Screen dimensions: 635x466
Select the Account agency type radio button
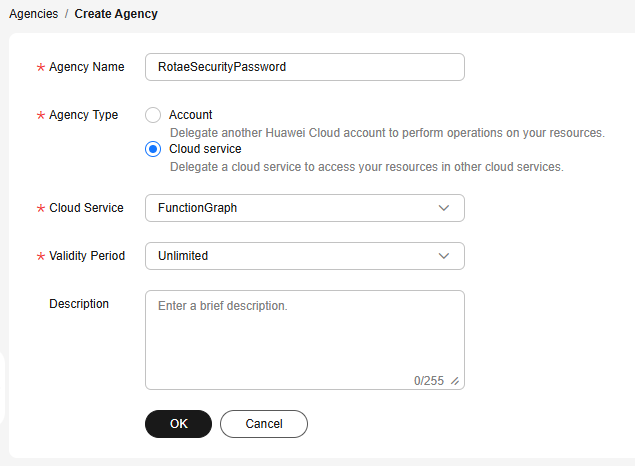(153, 115)
